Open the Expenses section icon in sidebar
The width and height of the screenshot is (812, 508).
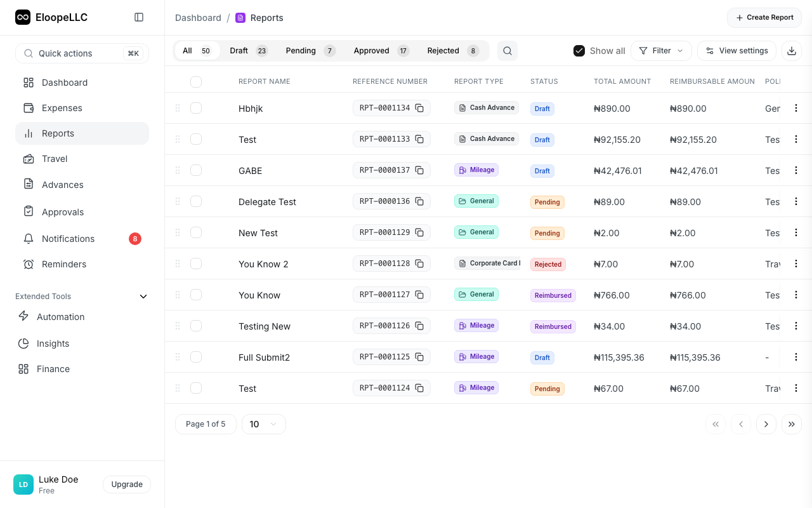click(29, 108)
